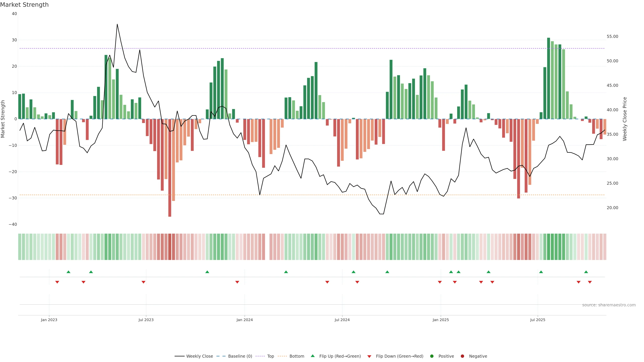Viewport: 644px width, 362px height.
Task: Click the Market Strength chart title
Action: [x=24, y=5]
